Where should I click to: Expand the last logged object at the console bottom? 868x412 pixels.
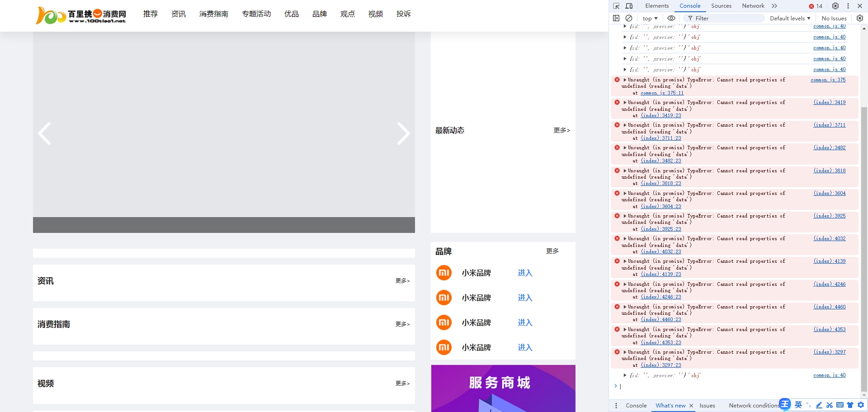pos(625,375)
